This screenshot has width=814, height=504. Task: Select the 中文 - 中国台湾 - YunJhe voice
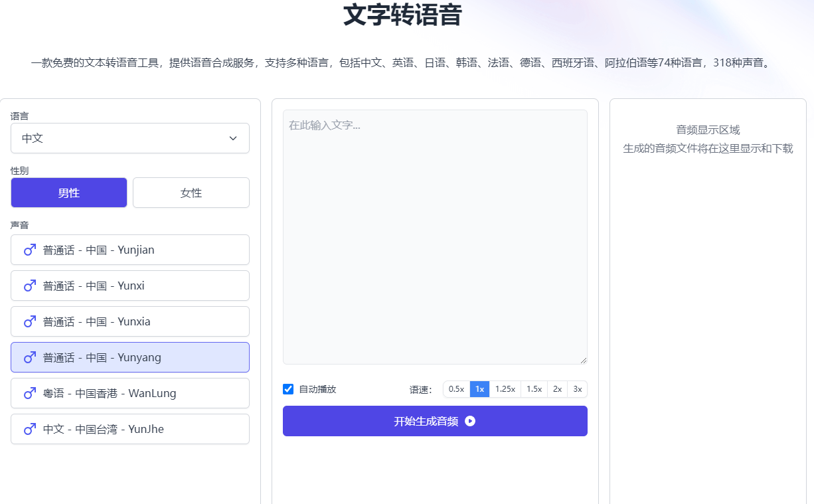click(x=130, y=429)
